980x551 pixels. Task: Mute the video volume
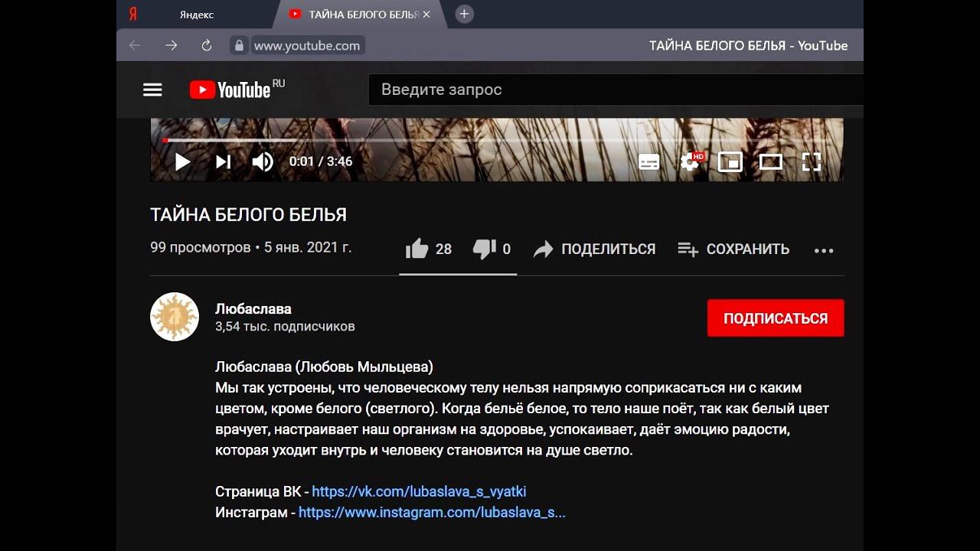click(263, 161)
